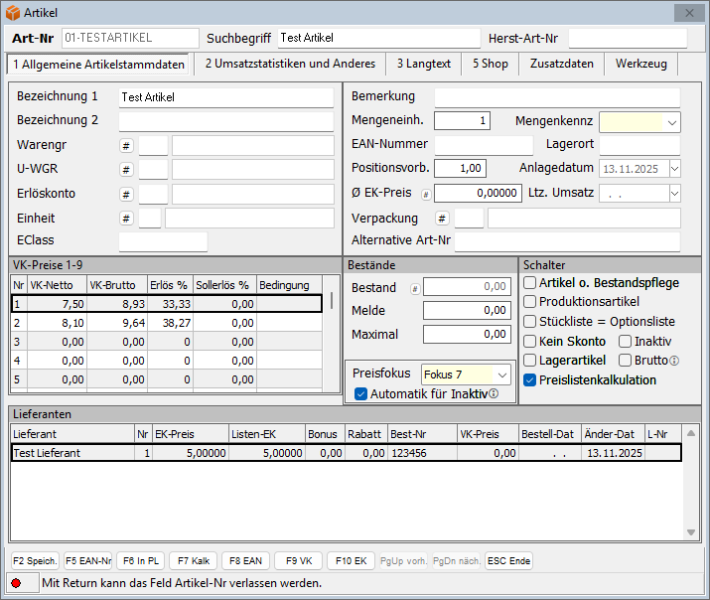Click the yellow Mengenkennz field

click(x=631, y=122)
